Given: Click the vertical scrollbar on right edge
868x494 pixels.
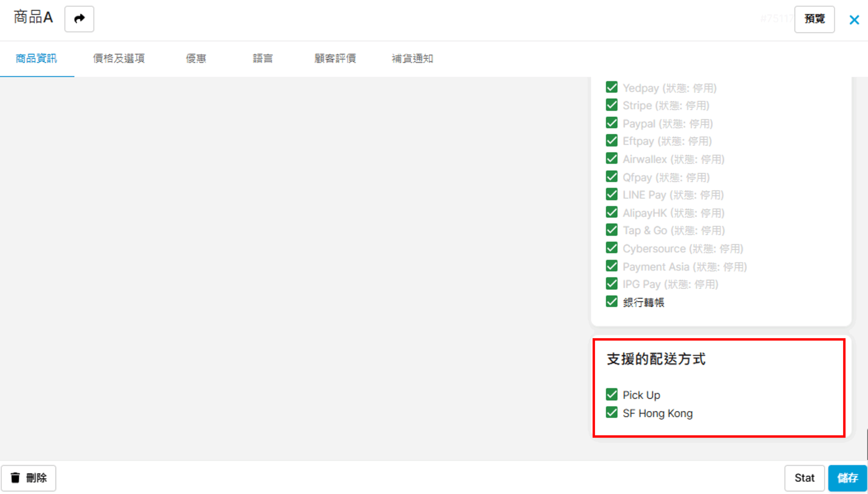Looking at the screenshot, I should coord(867,444).
